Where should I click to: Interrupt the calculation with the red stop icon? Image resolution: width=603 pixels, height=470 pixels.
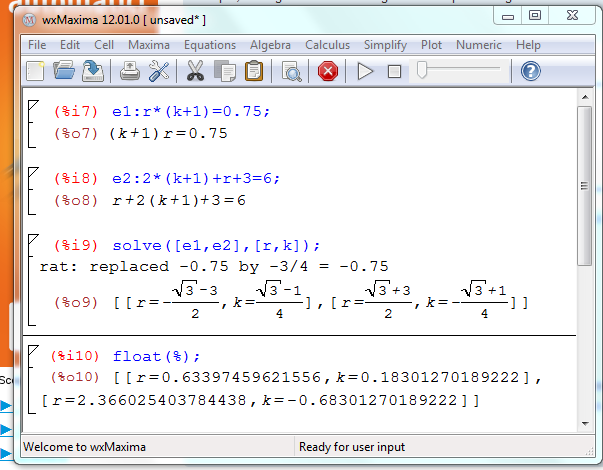coord(328,71)
